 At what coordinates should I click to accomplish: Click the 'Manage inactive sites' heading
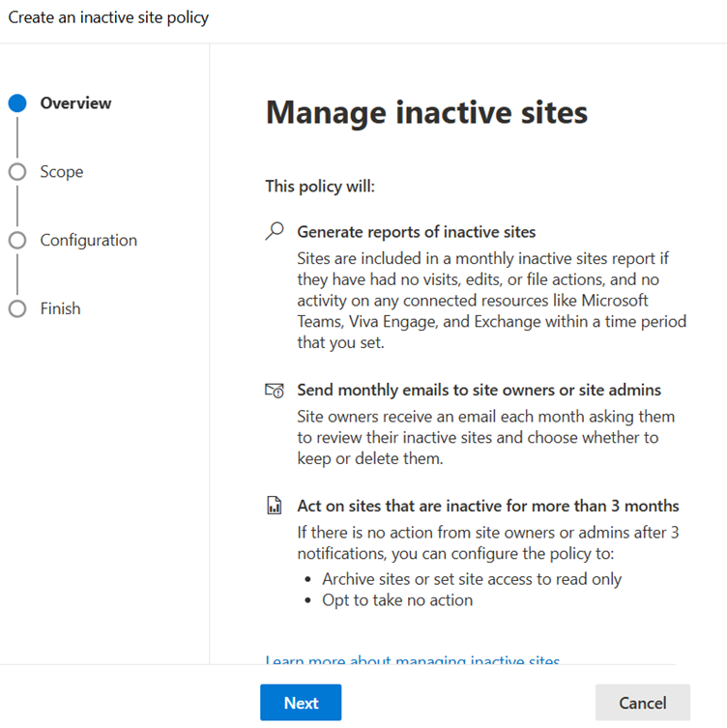[x=426, y=112]
